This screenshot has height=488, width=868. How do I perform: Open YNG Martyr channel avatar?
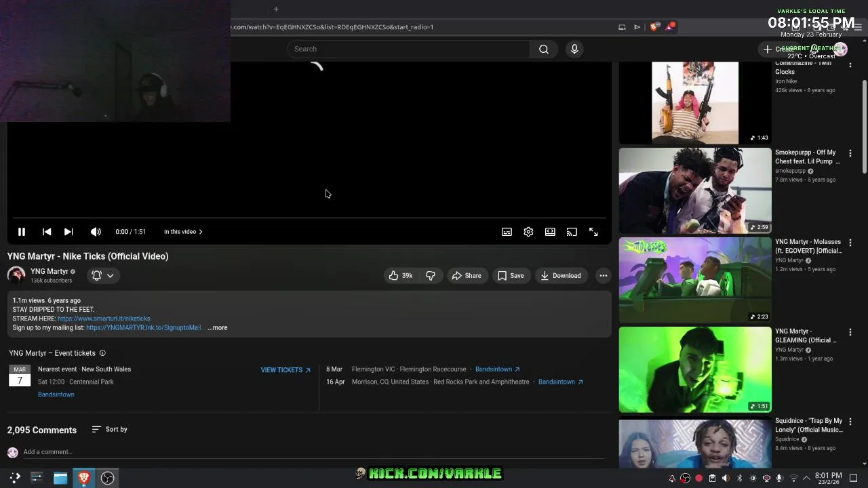(16, 275)
